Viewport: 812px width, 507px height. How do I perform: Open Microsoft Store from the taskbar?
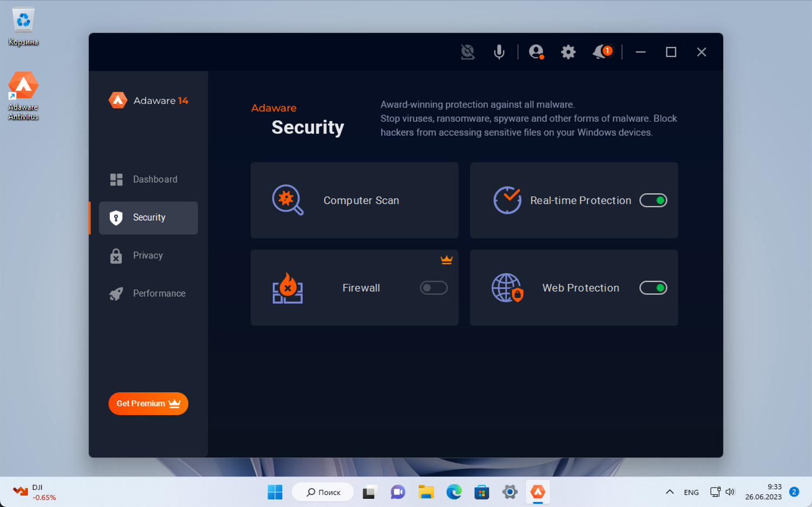(x=482, y=492)
